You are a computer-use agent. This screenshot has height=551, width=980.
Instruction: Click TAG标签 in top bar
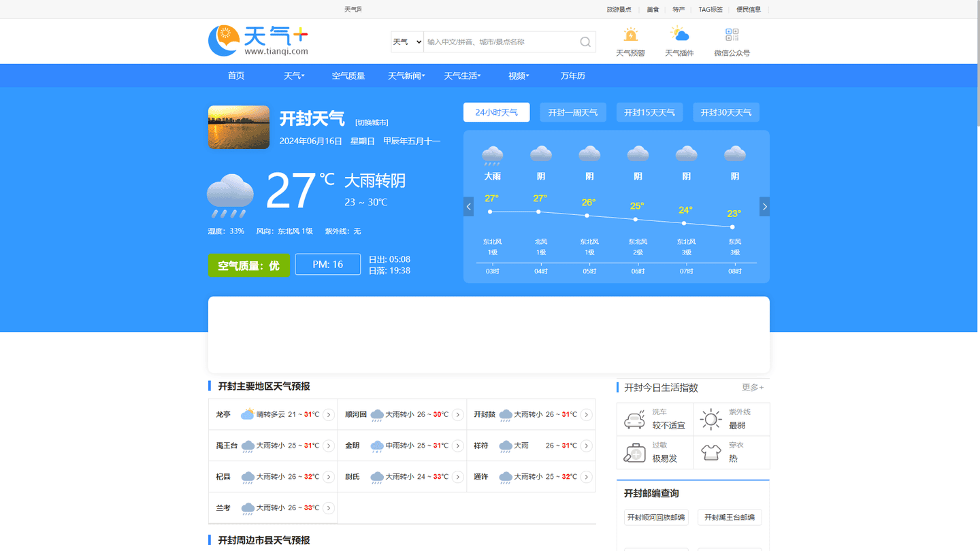[x=710, y=10]
